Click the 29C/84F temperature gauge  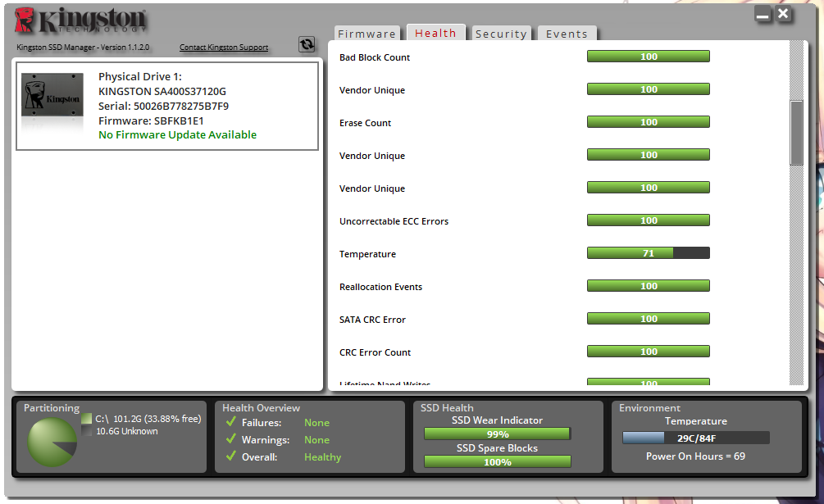click(696, 438)
